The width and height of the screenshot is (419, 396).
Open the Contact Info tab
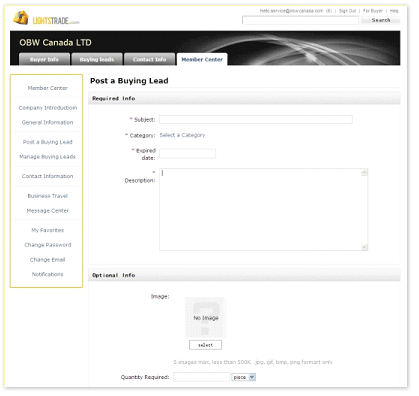point(149,59)
